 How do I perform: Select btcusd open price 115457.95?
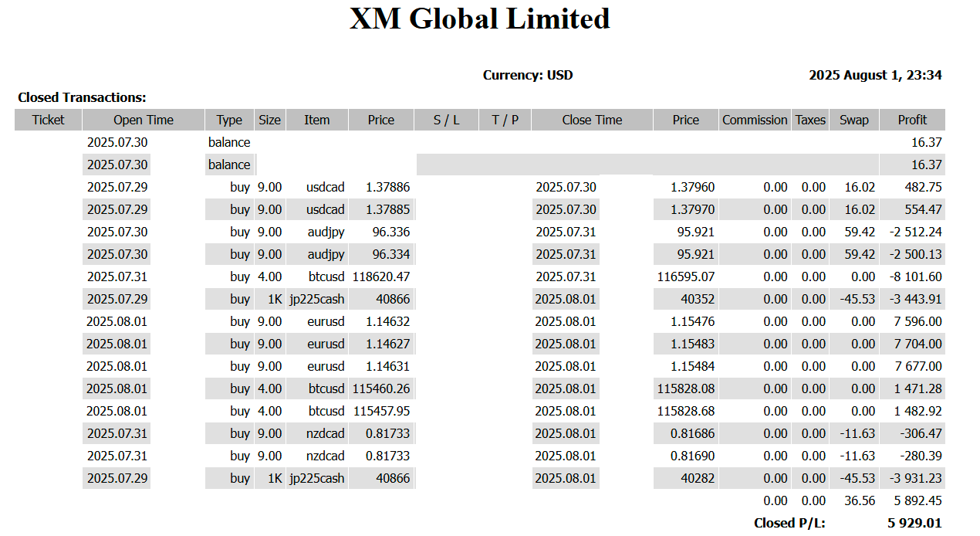pos(381,411)
